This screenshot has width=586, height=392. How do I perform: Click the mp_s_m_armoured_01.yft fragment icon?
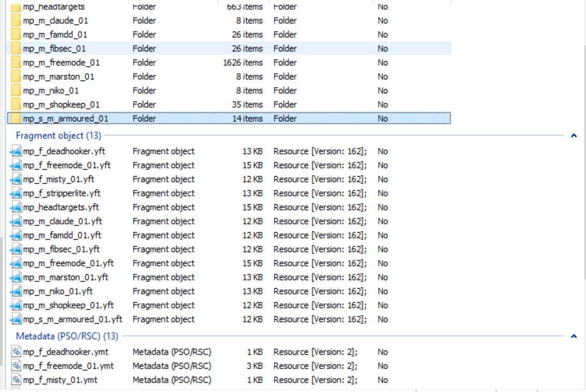click(16, 319)
